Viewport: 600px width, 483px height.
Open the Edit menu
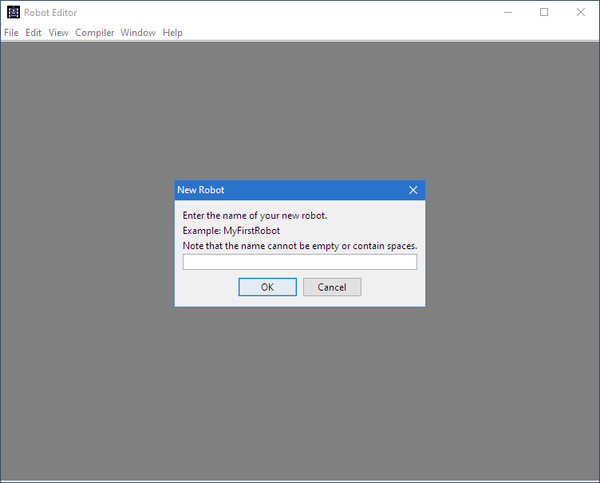(x=33, y=33)
